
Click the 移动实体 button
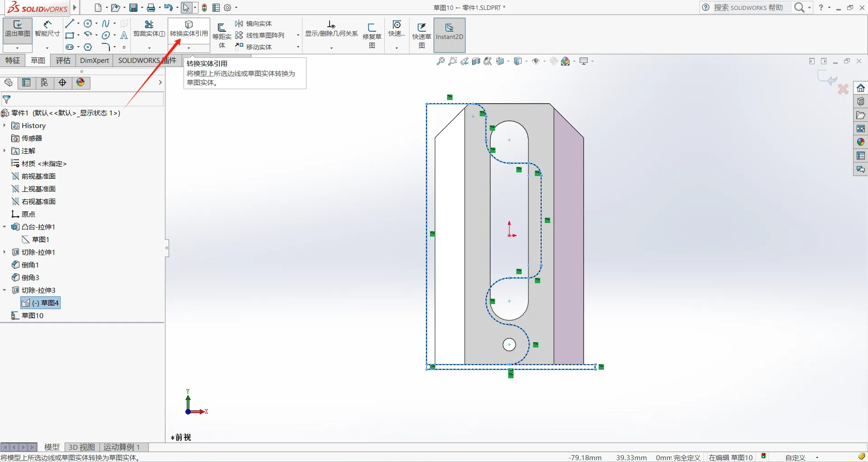253,47
